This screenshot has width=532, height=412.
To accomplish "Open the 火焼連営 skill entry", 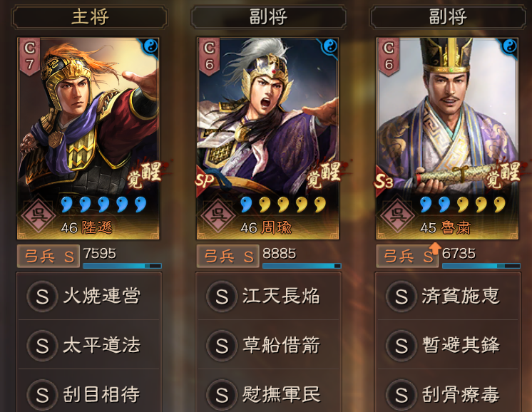I will coord(89,296).
